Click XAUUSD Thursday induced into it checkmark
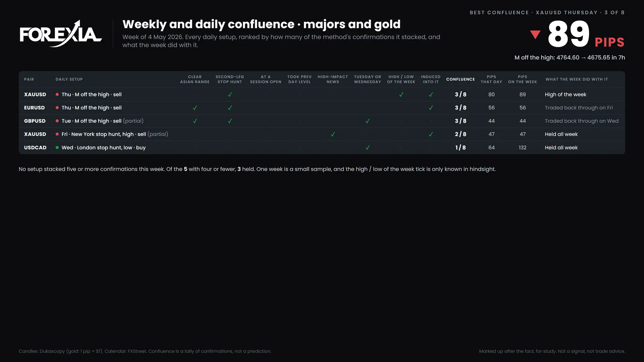The height and width of the screenshot is (362, 644). coord(431,95)
